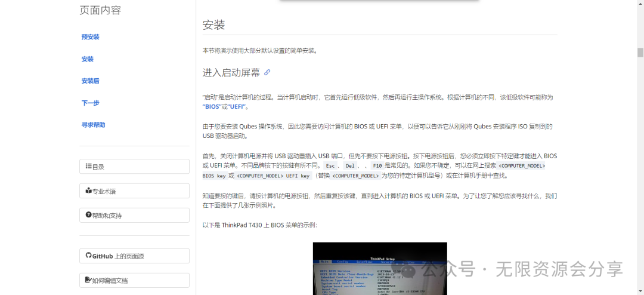Jump to 安装 in page contents
Viewport: 644px width, 295px height.
(88, 59)
